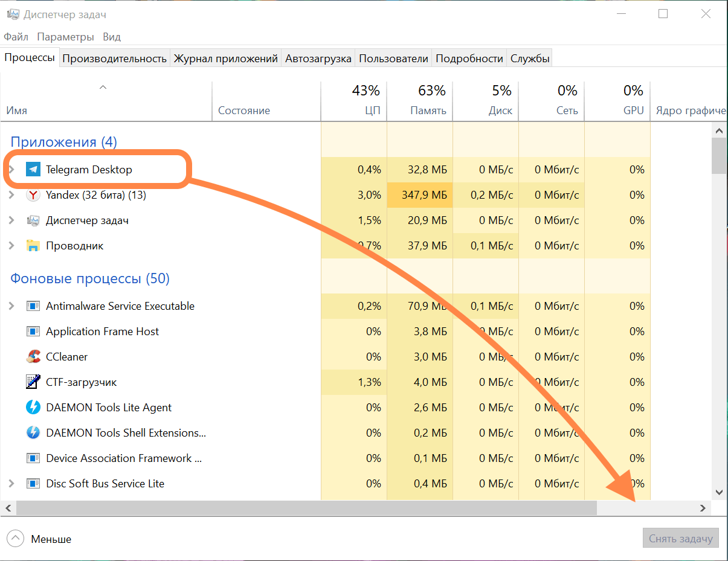This screenshot has height=561, width=728.
Task: Sort processes by GPU column
Action: coord(617,101)
